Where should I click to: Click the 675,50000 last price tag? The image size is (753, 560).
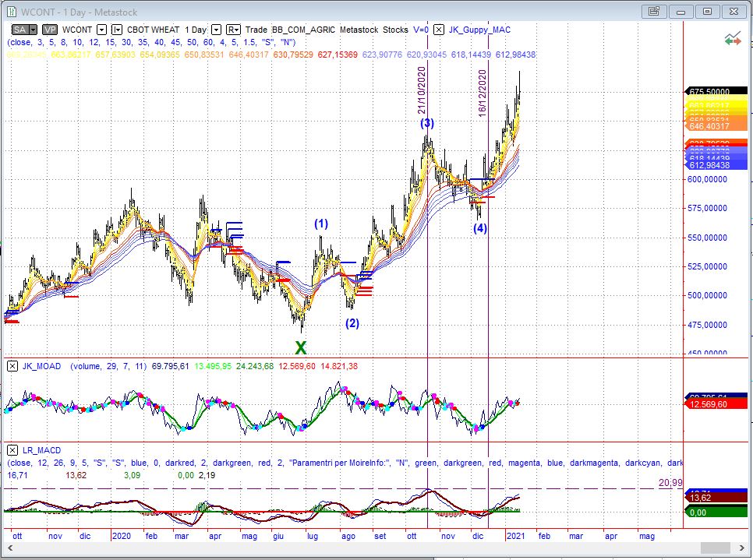716,91
